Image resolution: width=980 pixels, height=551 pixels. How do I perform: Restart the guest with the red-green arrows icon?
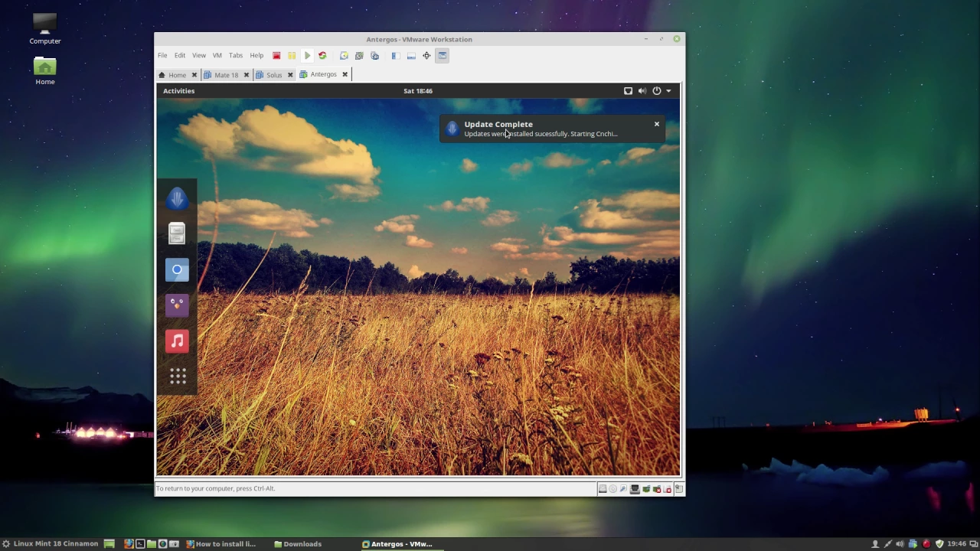tap(322, 55)
